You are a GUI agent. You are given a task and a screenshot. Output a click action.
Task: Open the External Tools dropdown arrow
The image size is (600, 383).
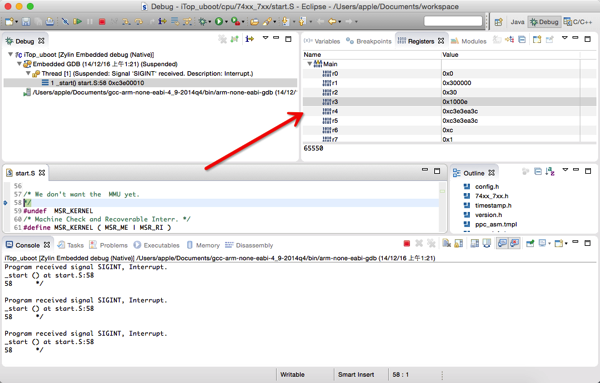point(243,22)
